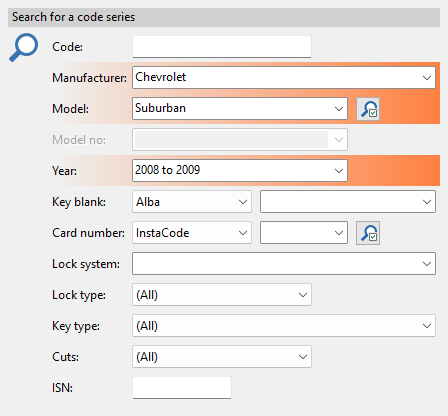
Task: Click the 'Key blank:' label
Action: 79,202
